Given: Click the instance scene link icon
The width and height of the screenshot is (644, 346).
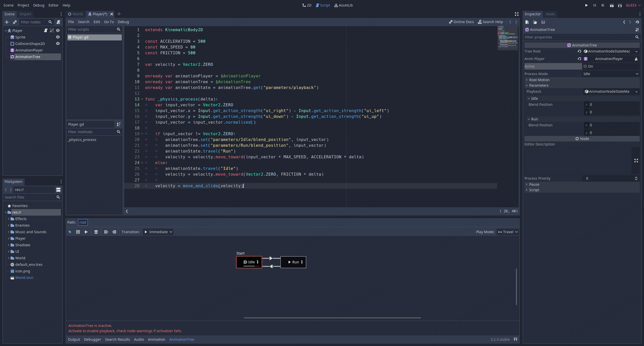Looking at the screenshot, I should 15,22.
